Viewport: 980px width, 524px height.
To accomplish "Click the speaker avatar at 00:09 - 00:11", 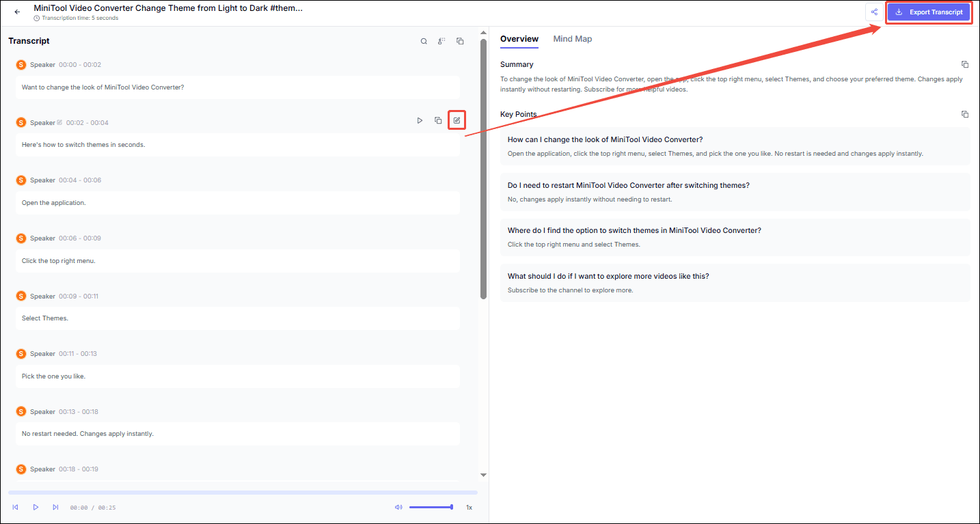I will [x=21, y=297].
